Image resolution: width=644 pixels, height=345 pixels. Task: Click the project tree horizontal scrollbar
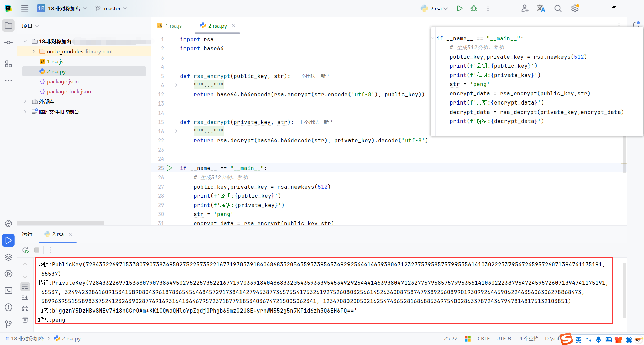(61, 223)
